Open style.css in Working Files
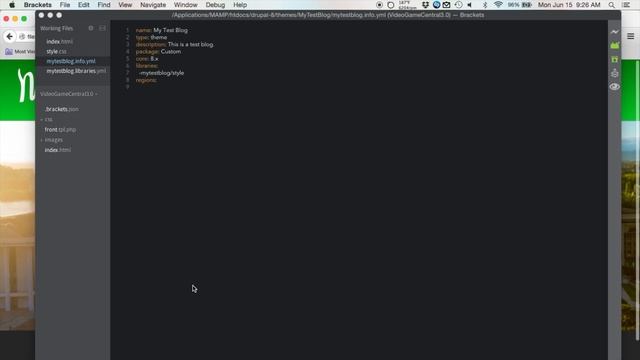This screenshot has width=640, height=360. pos(56,51)
